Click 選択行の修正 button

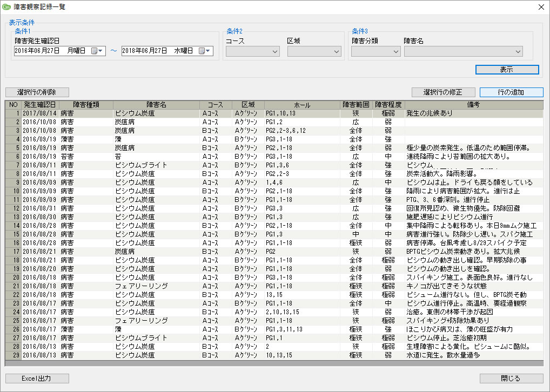pyautogui.click(x=443, y=92)
